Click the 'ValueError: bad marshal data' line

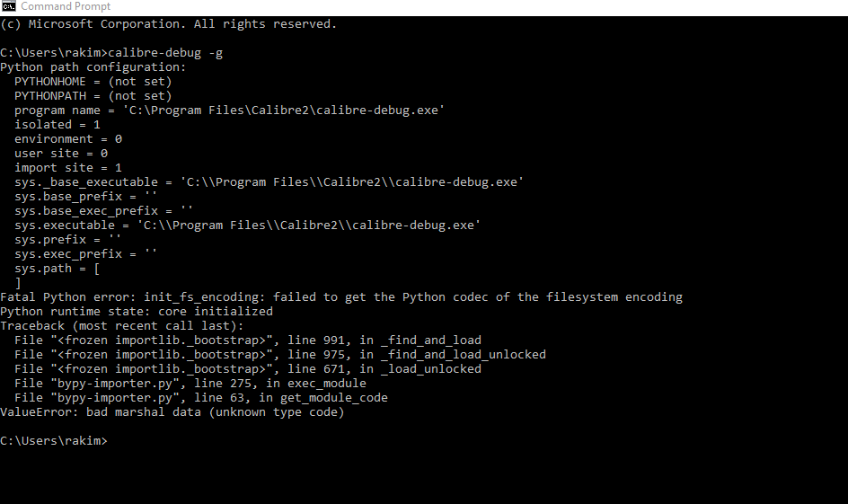[172, 412]
